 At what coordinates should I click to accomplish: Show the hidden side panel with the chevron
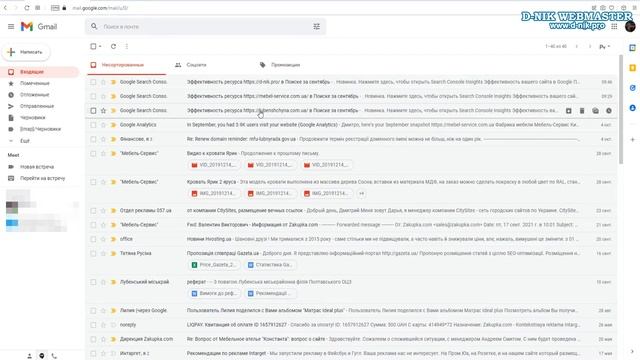[x=632, y=351]
